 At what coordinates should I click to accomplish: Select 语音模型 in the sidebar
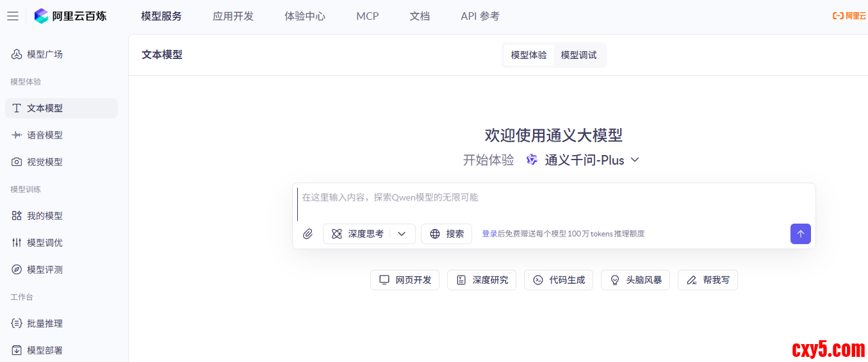(61, 135)
